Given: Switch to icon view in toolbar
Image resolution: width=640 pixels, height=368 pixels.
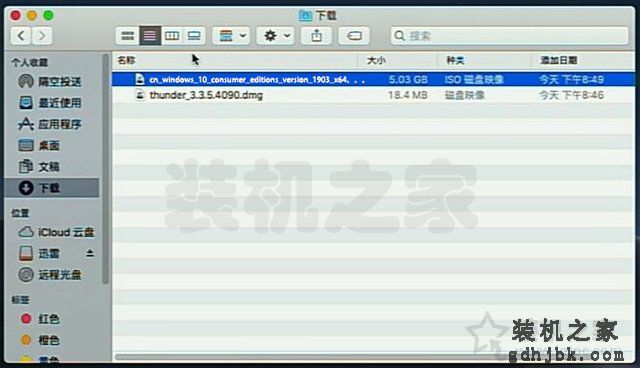Looking at the screenshot, I should 128,36.
